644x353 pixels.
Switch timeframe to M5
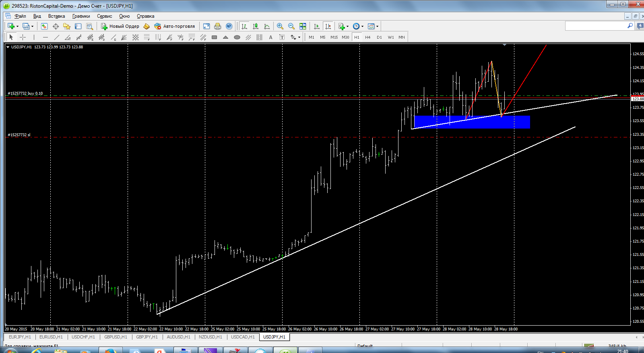(323, 37)
